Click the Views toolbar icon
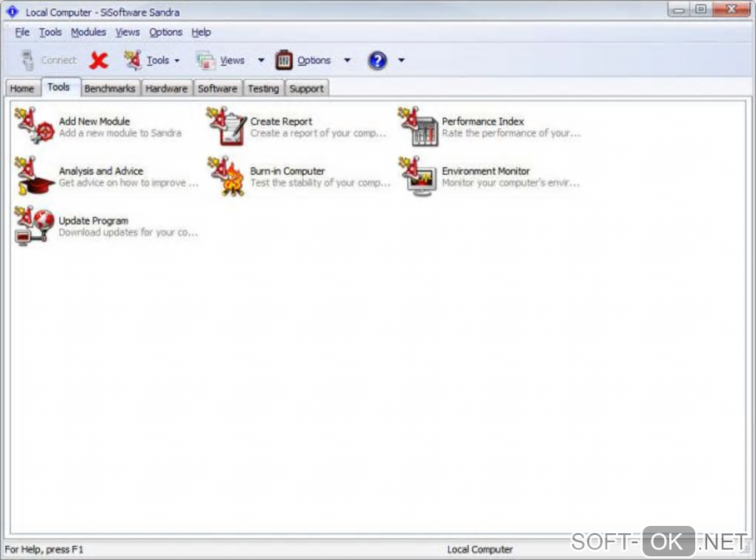 206,61
